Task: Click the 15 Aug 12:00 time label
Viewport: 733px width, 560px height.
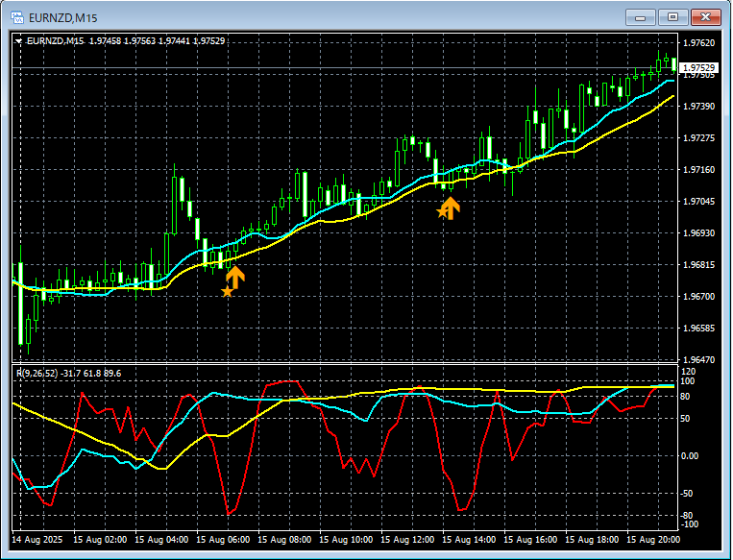Action: (407, 540)
